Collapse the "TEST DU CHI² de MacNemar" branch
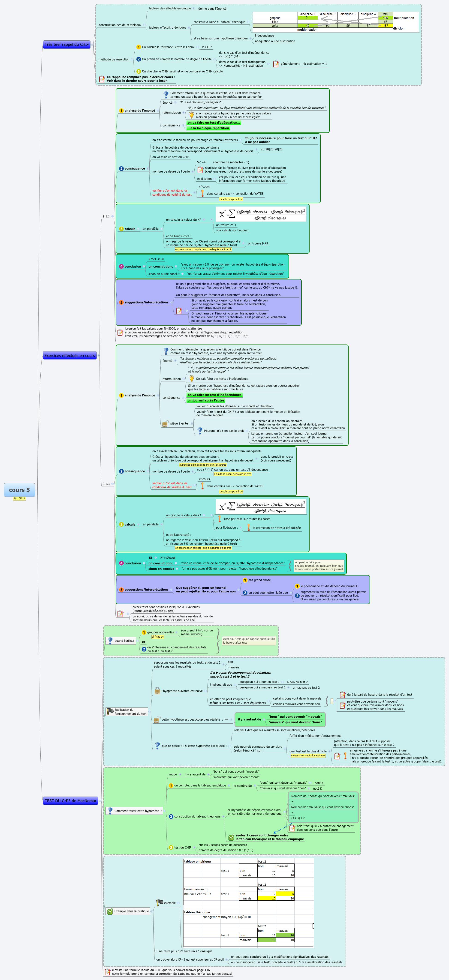 click(100, 801)
